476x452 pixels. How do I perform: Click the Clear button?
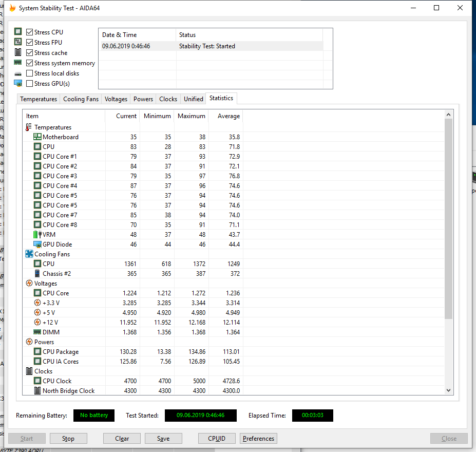tap(122, 438)
